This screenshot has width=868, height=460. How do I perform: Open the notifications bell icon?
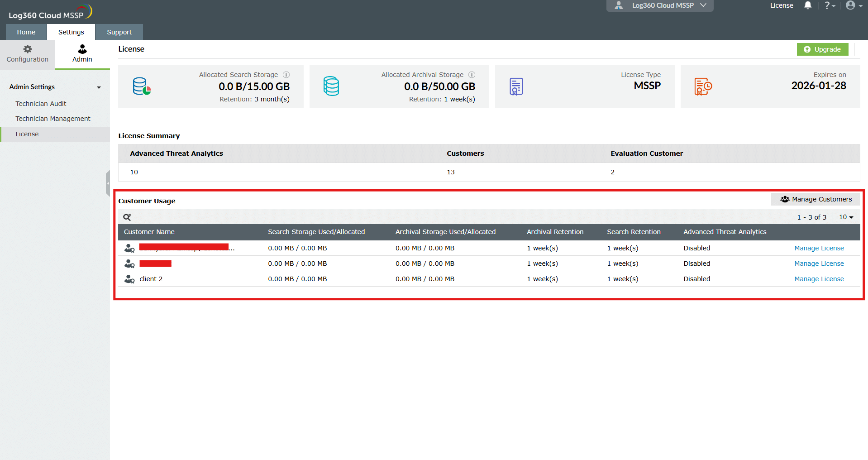[x=808, y=5]
